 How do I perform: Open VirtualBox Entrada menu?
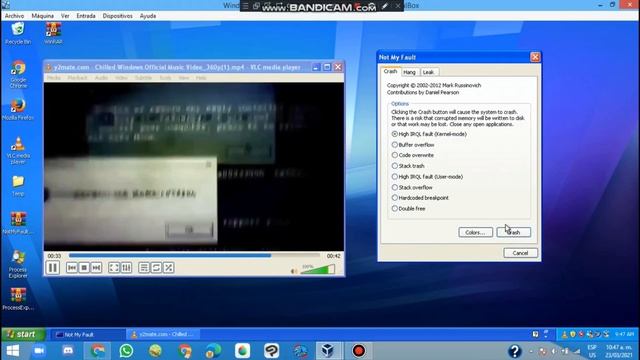click(x=86, y=16)
